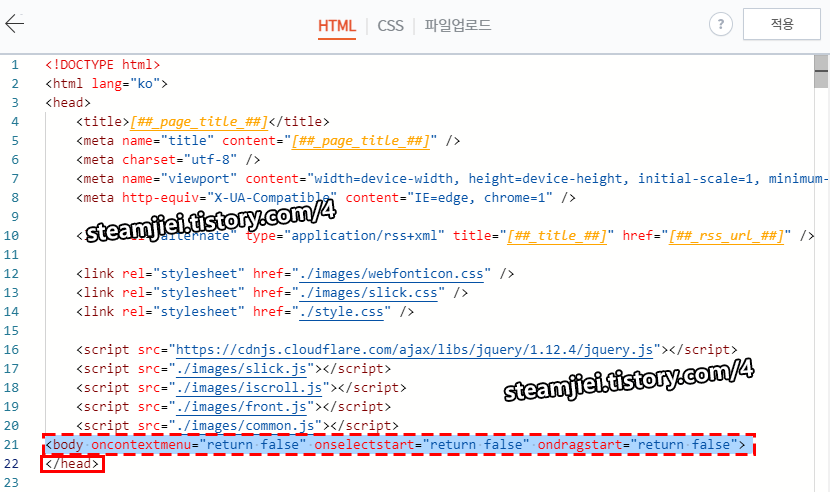Click the closing </head> tag
Viewport: 830px width, 492px height.
coord(72,464)
